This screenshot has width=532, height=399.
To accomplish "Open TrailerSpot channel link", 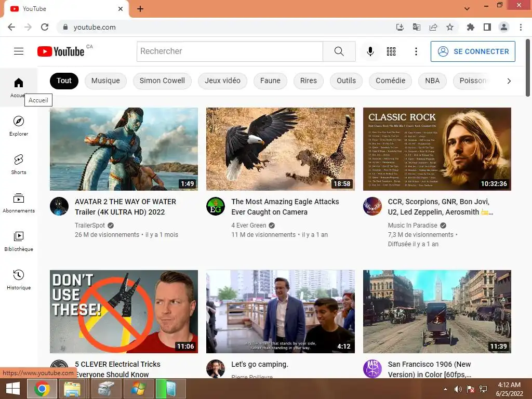I will pyautogui.click(x=90, y=225).
